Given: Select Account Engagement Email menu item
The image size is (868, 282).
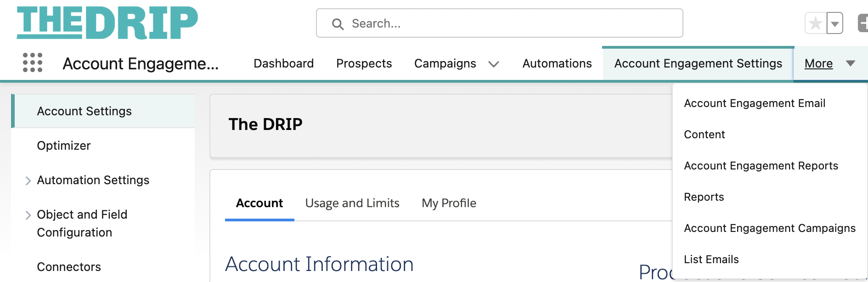Looking at the screenshot, I should 755,103.
